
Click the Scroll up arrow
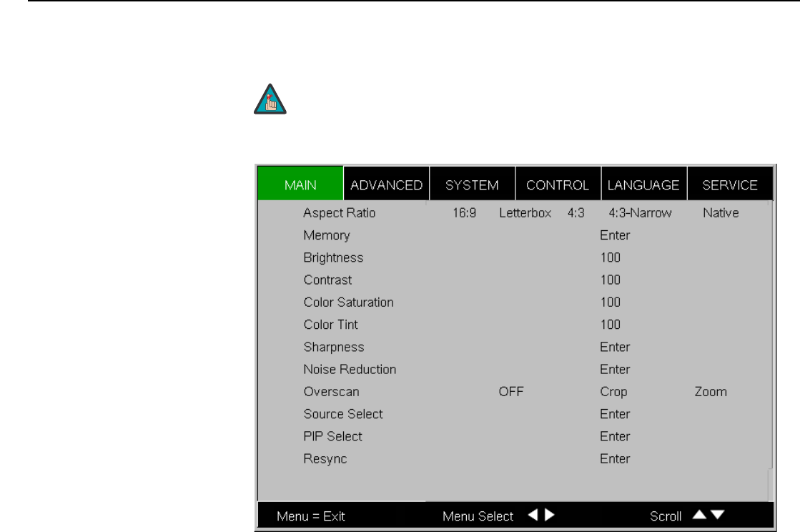coord(699,515)
